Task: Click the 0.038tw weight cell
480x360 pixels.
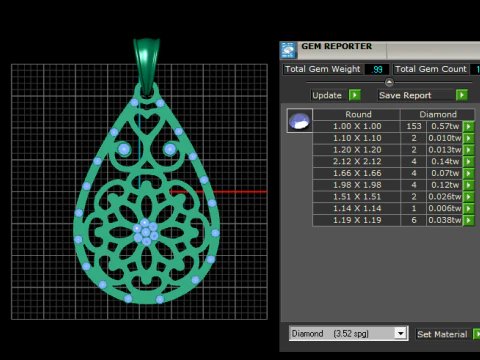Action: pyautogui.click(x=445, y=220)
